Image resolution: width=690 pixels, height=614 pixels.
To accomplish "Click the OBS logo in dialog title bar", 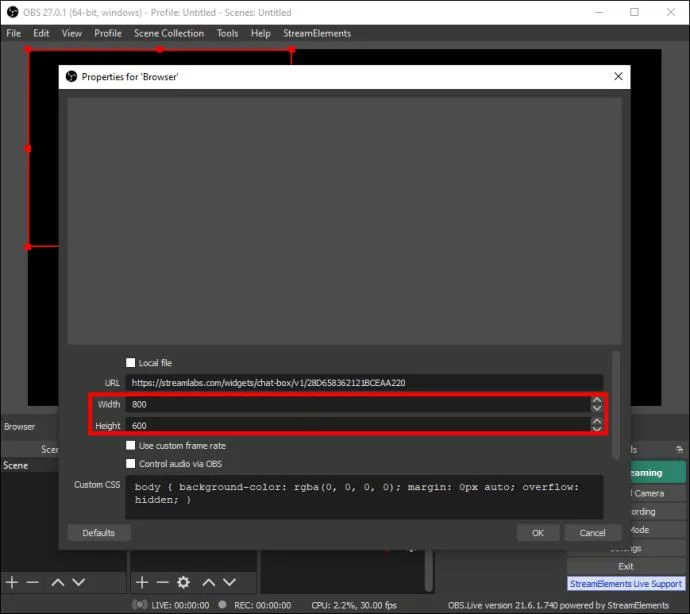I will pyautogui.click(x=71, y=77).
